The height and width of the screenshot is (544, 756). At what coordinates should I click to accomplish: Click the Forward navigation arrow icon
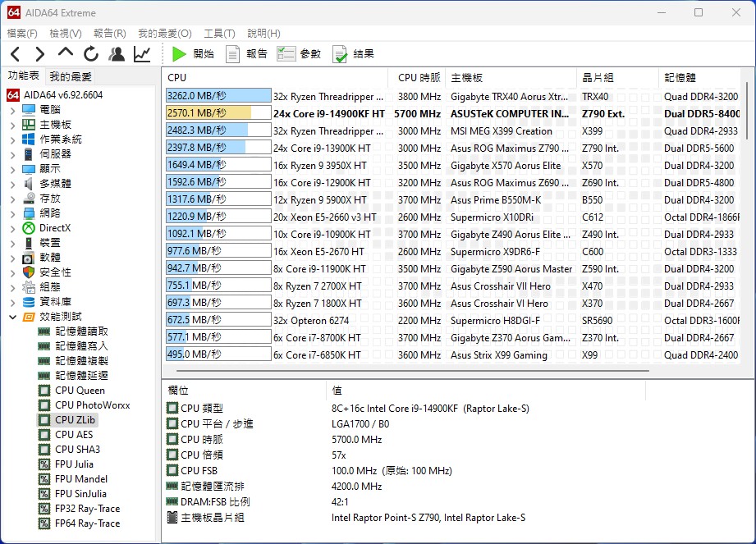(x=40, y=54)
